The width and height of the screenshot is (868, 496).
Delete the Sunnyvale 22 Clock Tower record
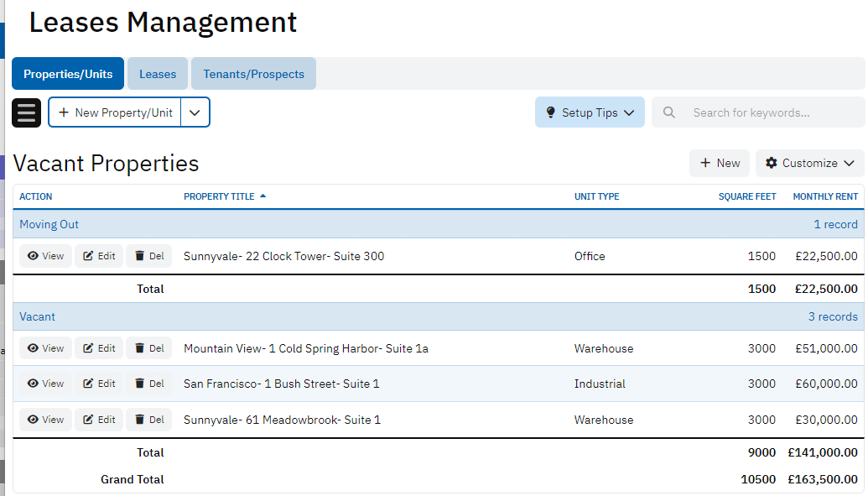click(148, 256)
